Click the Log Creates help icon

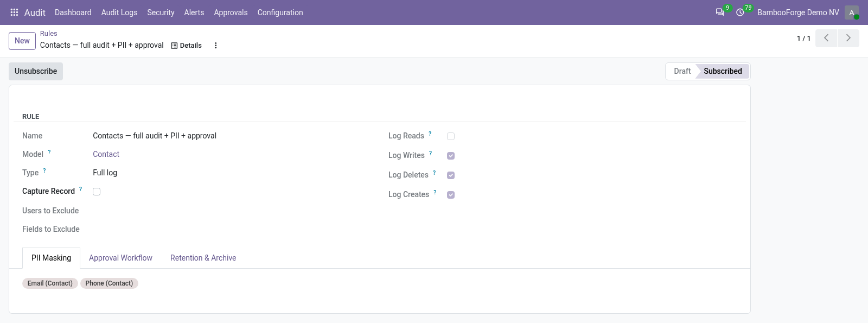pyautogui.click(x=435, y=193)
